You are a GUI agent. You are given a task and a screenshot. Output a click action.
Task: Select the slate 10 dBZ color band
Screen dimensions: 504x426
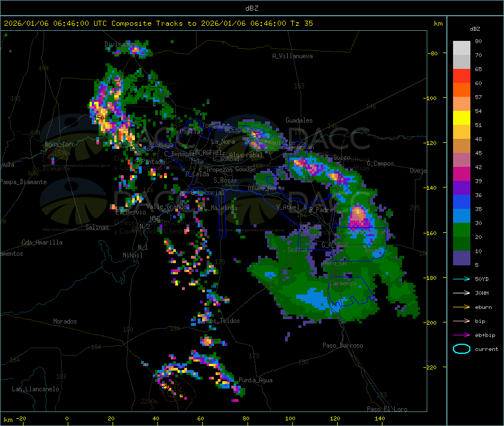[x=461, y=258]
